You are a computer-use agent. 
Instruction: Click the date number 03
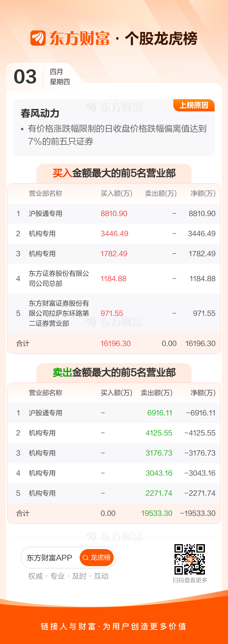25,76
